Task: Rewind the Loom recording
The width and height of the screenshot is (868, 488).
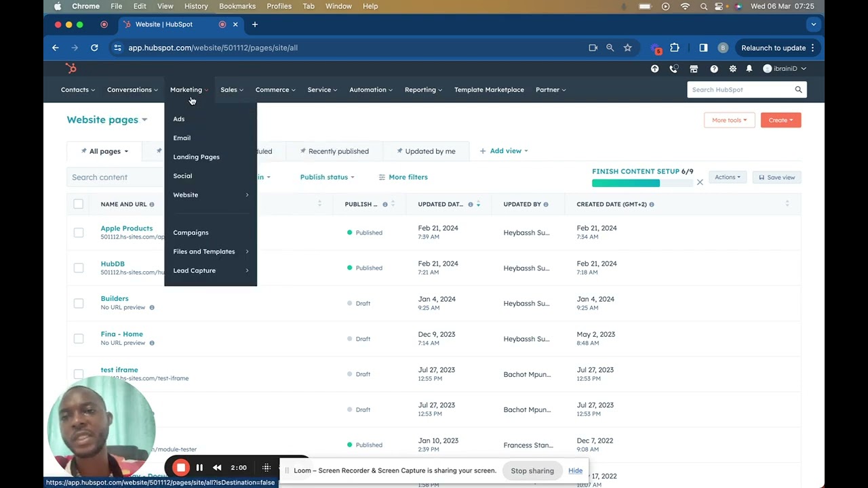Action: pyautogui.click(x=217, y=467)
